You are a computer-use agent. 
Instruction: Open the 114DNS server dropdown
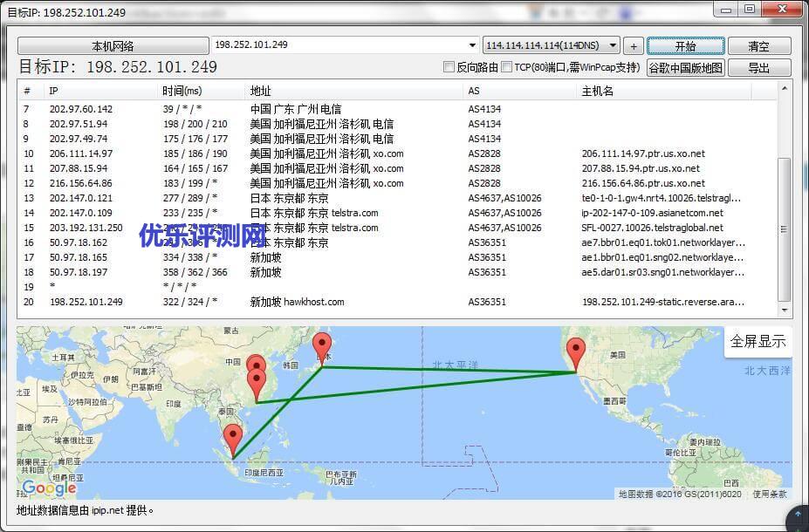[613, 45]
